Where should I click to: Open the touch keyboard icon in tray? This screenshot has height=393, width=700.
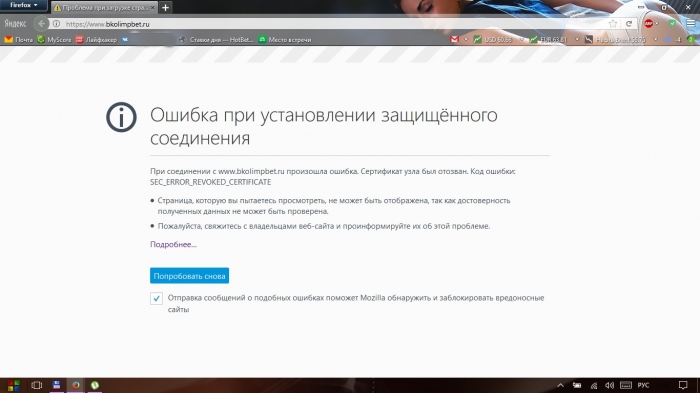pyautogui.click(x=626, y=385)
